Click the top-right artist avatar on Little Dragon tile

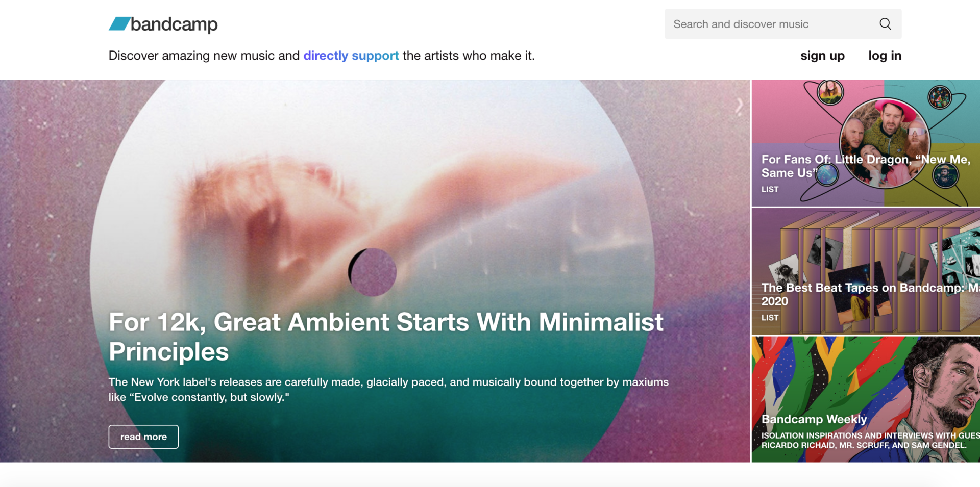(x=940, y=97)
